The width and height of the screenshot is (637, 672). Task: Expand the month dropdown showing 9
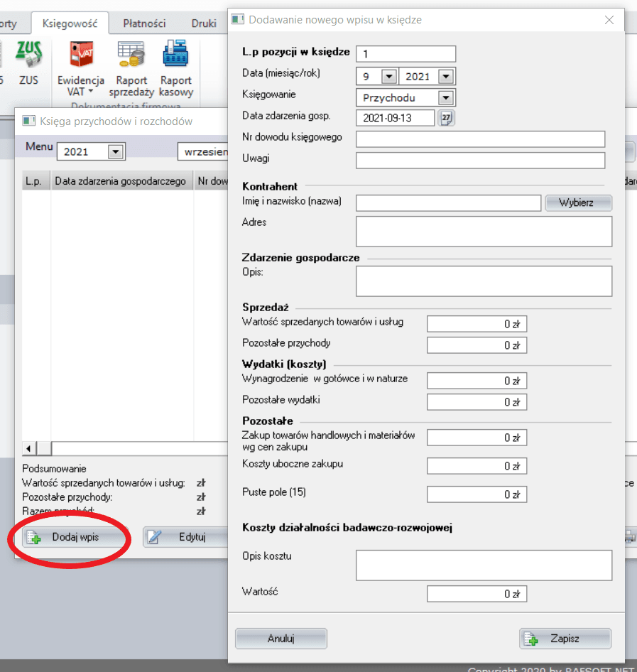(389, 77)
